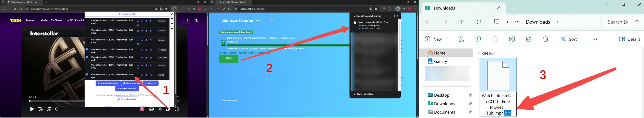644x118 pixels.
Task: Uncheck the 2.8GB mp4 row checkbox
Action: [x=87, y=74]
